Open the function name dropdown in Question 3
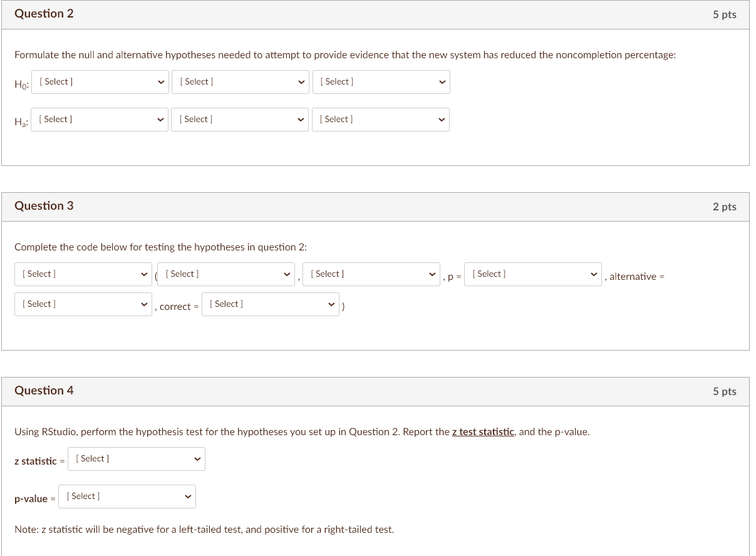756x556 pixels. tap(83, 274)
